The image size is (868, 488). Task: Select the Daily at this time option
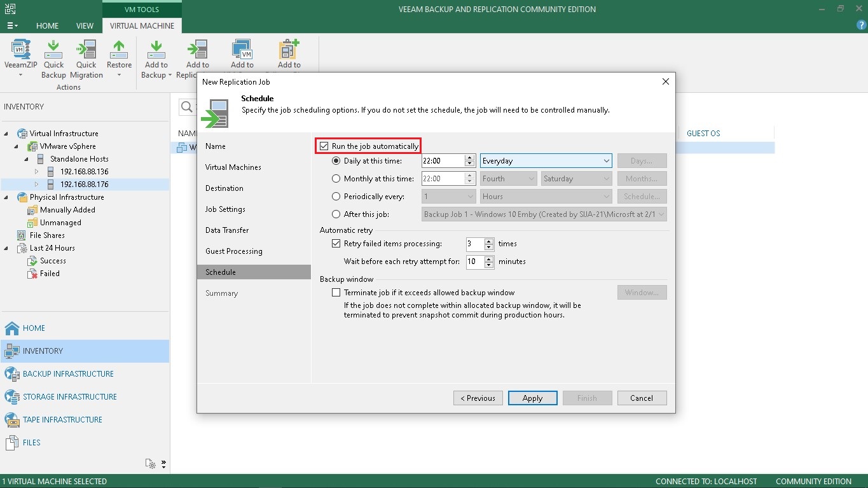336,161
